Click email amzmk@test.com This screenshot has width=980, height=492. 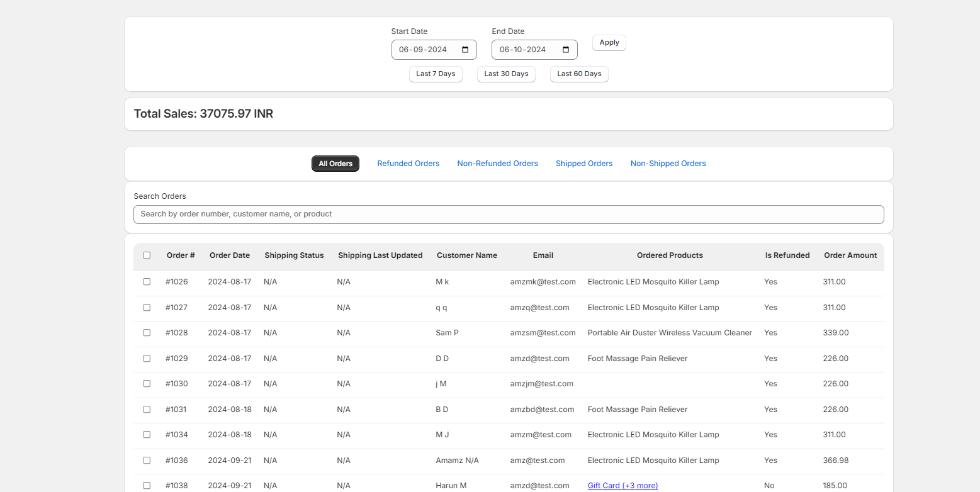(x=543, y=282)
